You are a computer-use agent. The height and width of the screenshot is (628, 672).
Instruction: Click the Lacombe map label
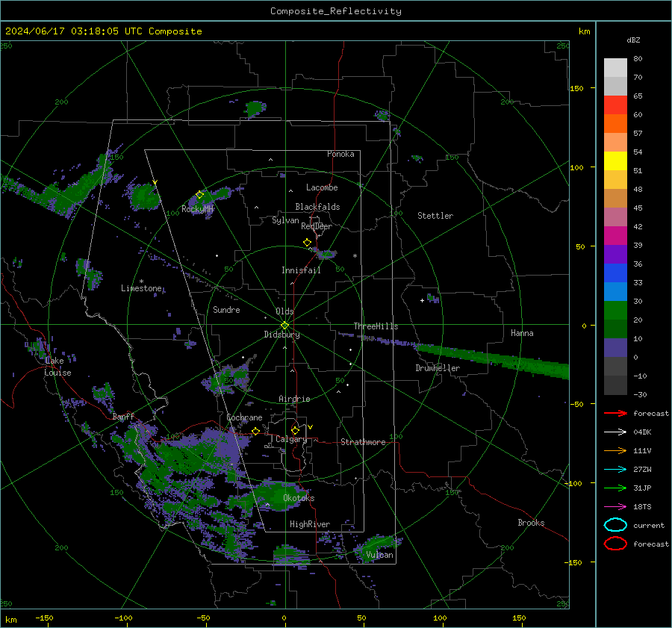(322, 187)
